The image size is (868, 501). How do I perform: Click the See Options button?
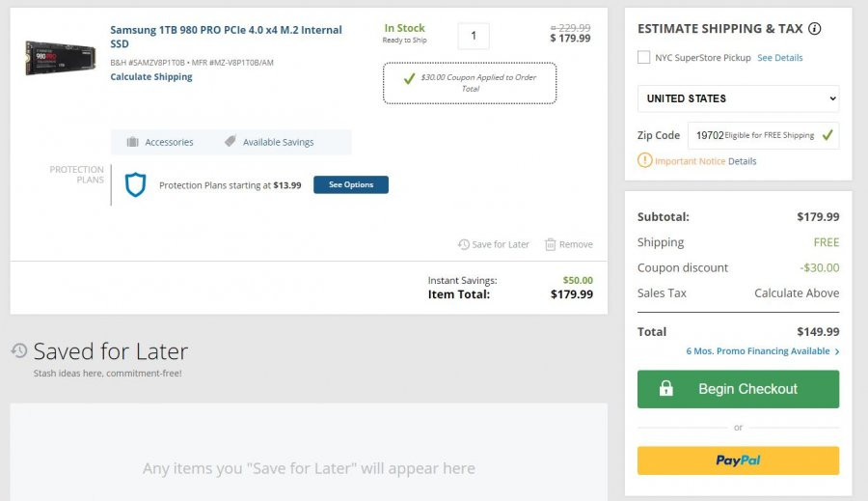click(x=351, y=184)
